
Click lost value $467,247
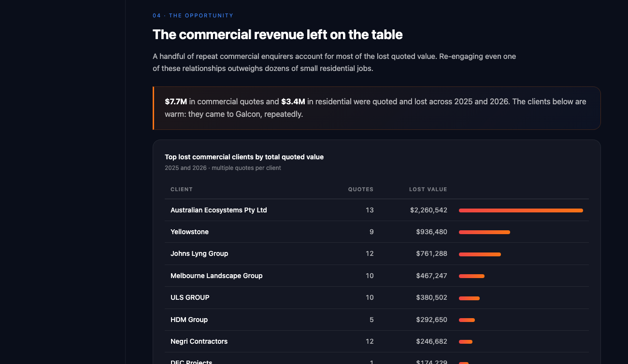tap(431, 276)
